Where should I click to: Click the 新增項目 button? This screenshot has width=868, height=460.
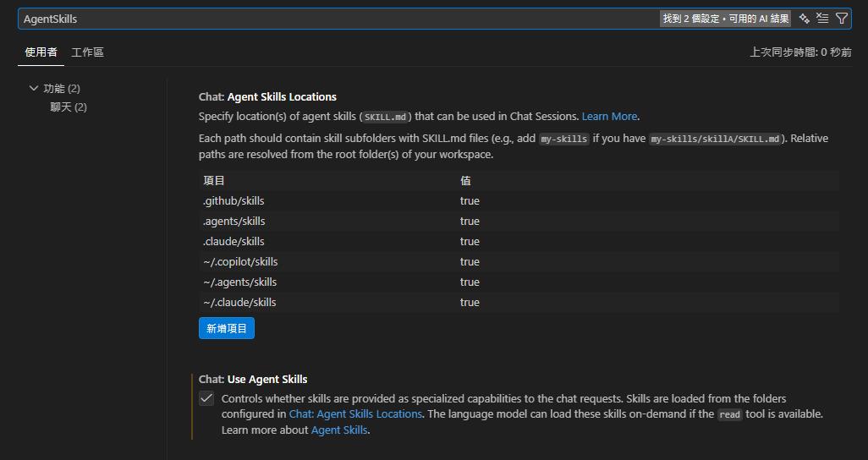tap(227, 328)
